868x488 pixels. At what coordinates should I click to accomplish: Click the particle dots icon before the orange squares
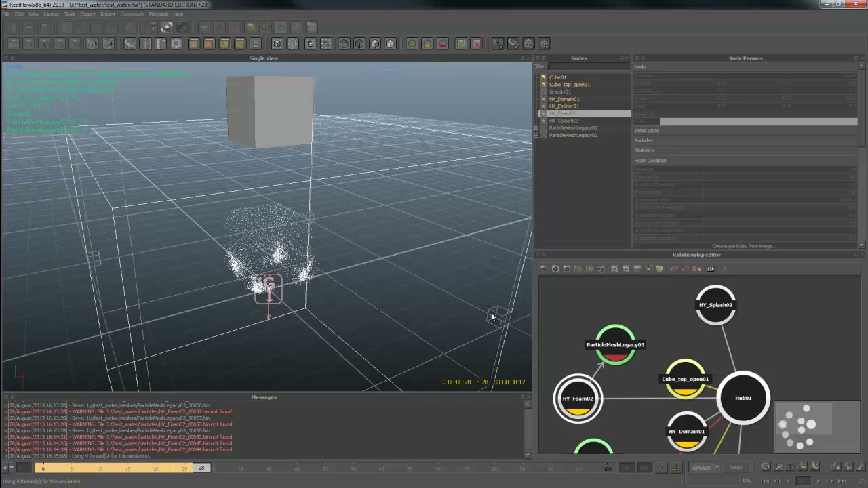(176, 43)
